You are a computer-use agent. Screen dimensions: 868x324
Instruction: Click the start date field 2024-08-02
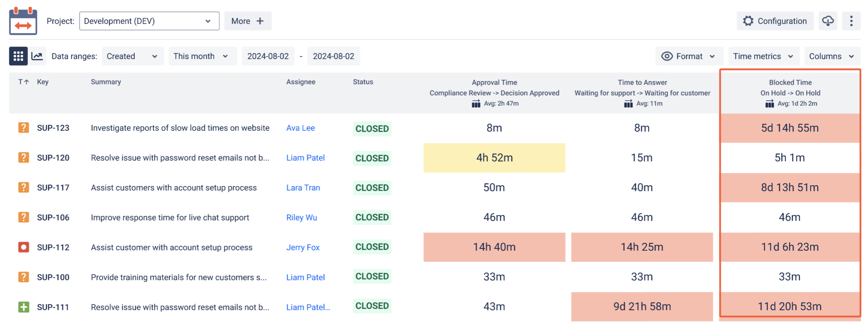point(268,56)
